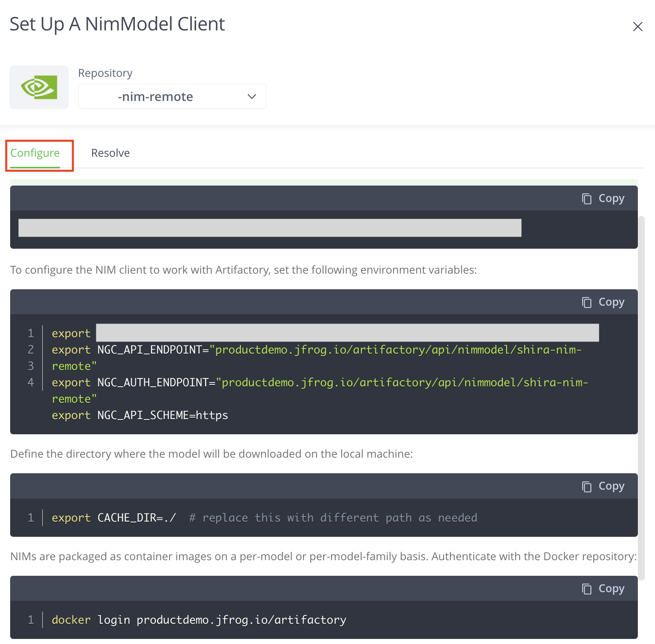The width and height of the screenshot is (655, 644).
Task: Close the NimModel client setup dialog
Action: 638,27
